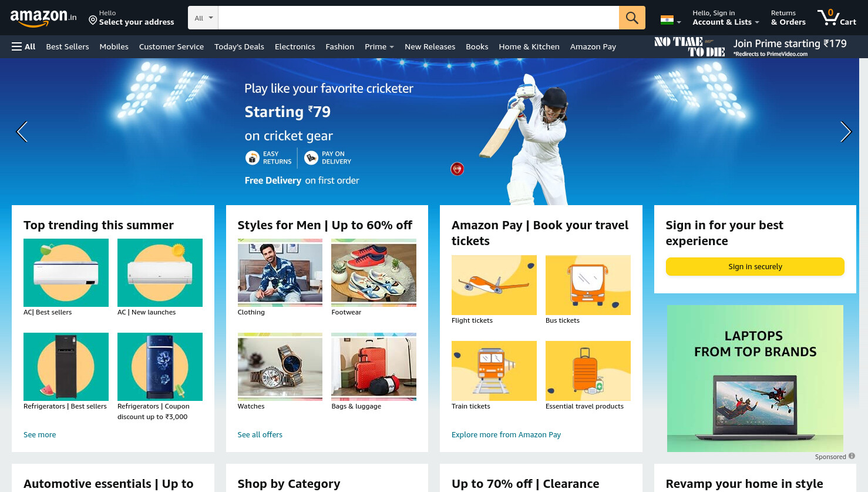Open Customer Service page
Screen dimensions: 868x492
tap(171, 46)
